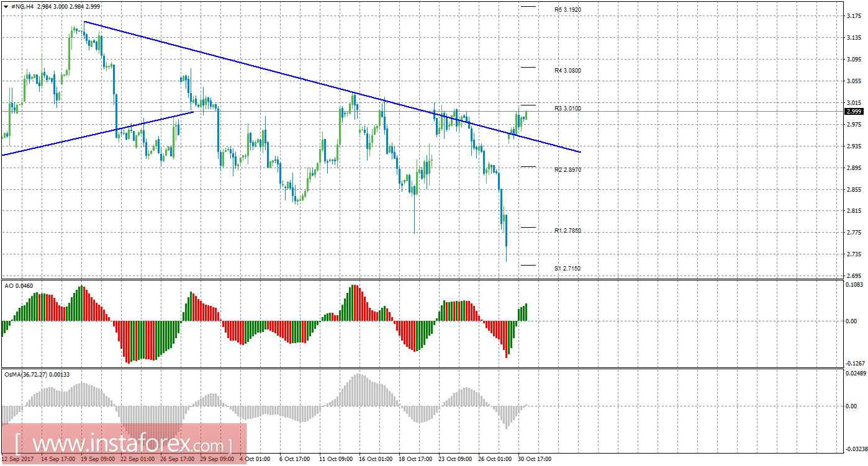Viewport: 868px width, 466px height.
Task: Select the R1 2.7850 pivot label
Action: pos(567,230)
